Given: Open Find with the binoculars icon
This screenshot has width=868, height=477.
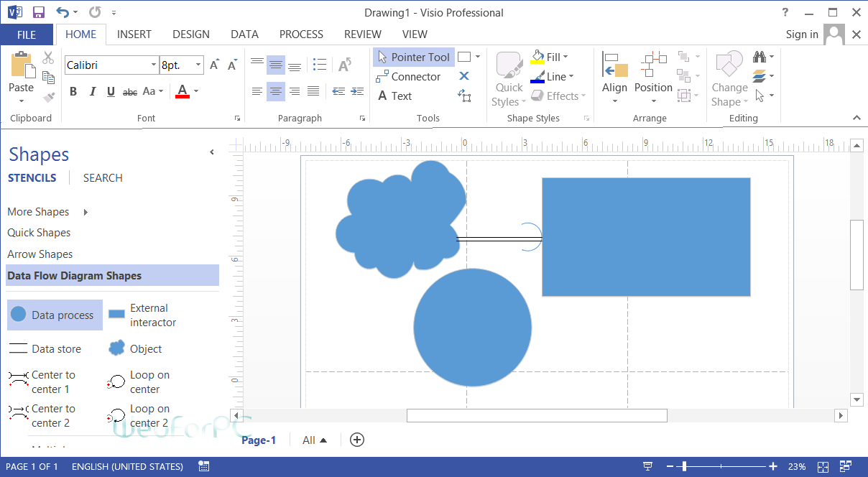Looking at the screenshot, I should coord(760,57).
